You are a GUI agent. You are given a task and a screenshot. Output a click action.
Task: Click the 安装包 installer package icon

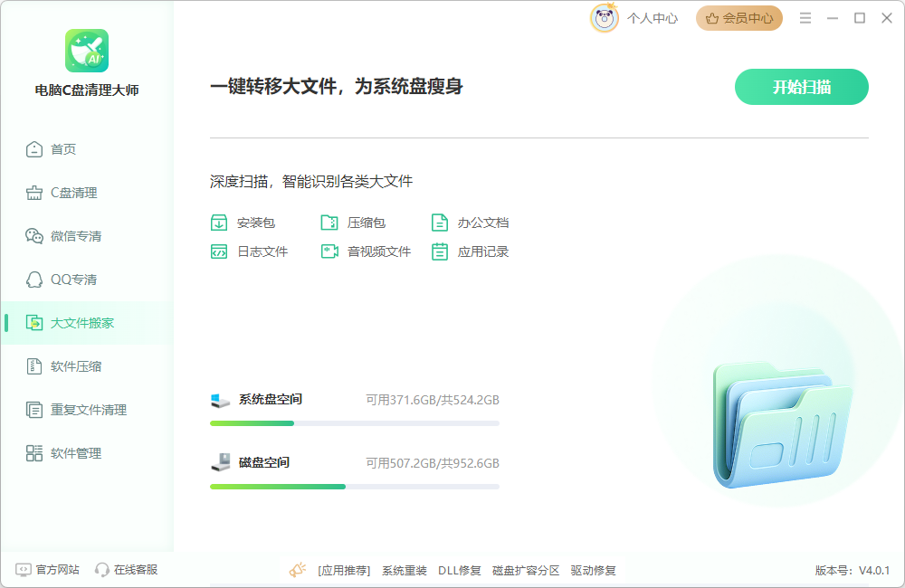coord(217,222)
